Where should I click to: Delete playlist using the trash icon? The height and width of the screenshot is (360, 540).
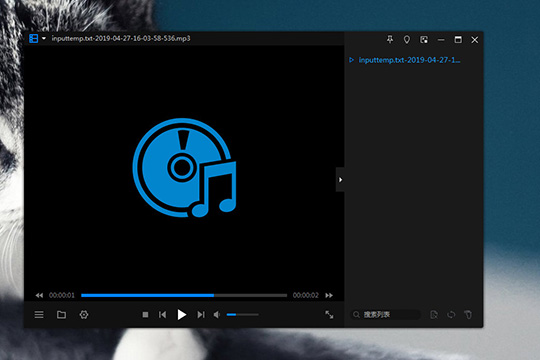pyautogui.click(x=468, y=315)
